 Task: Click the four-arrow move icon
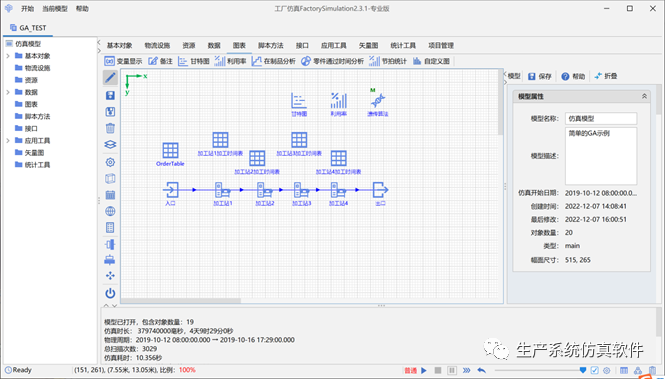(110, 276)
